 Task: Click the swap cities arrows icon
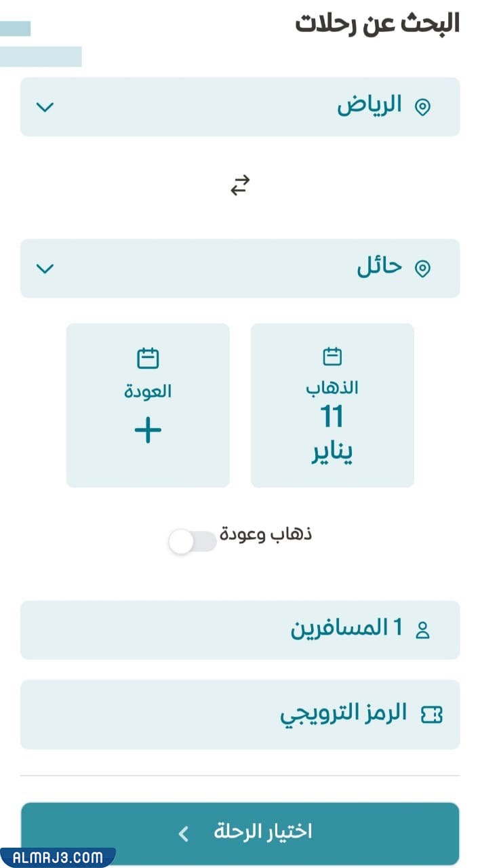point(239,185)
